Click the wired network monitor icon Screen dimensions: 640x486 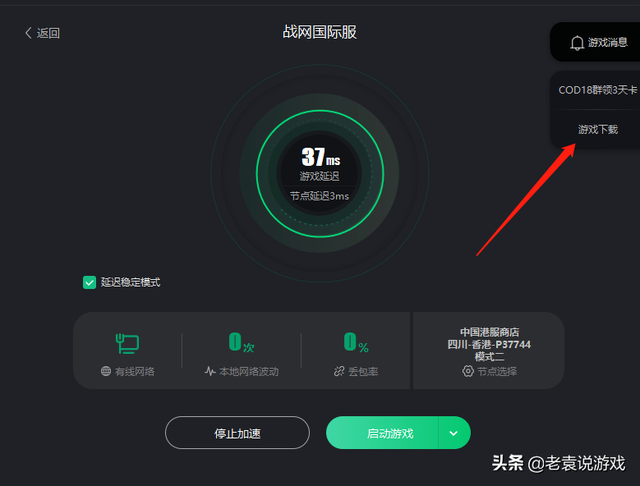pos(127,343)
